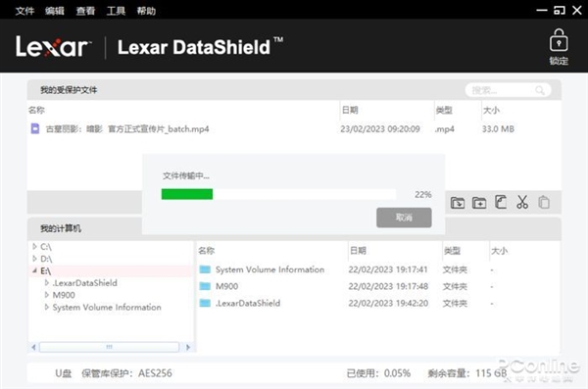Expand System Volume Information tree folder
This screenshot has width=588, height=389.
coord(47,307)
